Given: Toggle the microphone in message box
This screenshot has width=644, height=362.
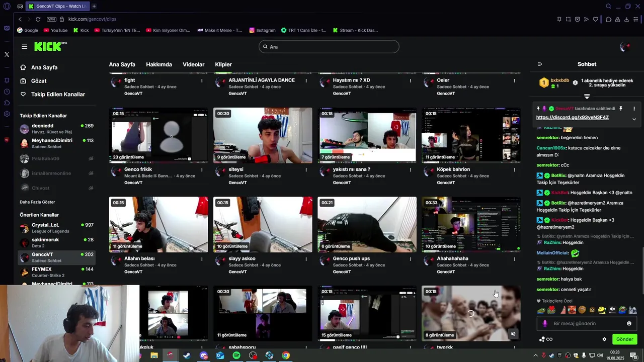Looking at the screenshot, I should click(x=545, y=323).
